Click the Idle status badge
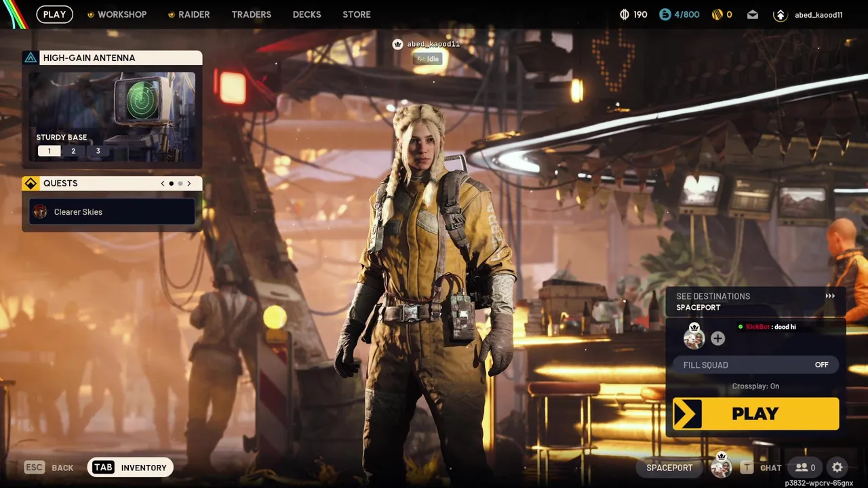The image size is (868, 488). [427, 59]
